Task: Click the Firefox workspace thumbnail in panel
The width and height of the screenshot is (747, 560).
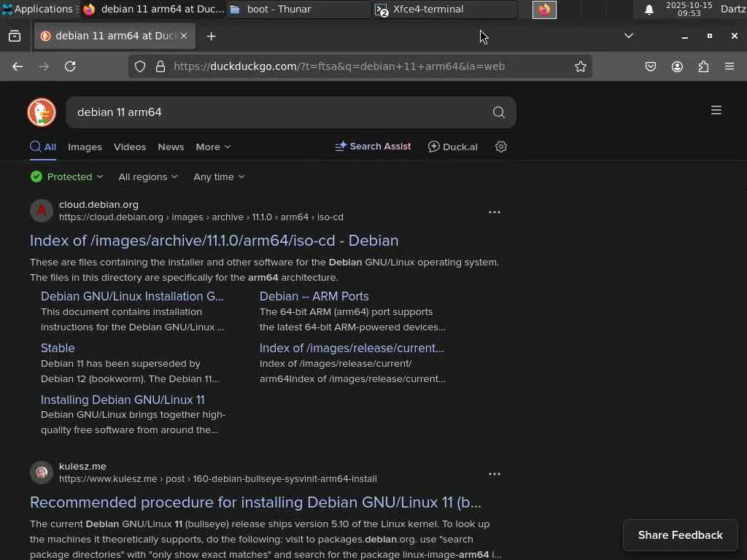Action: 544,9
